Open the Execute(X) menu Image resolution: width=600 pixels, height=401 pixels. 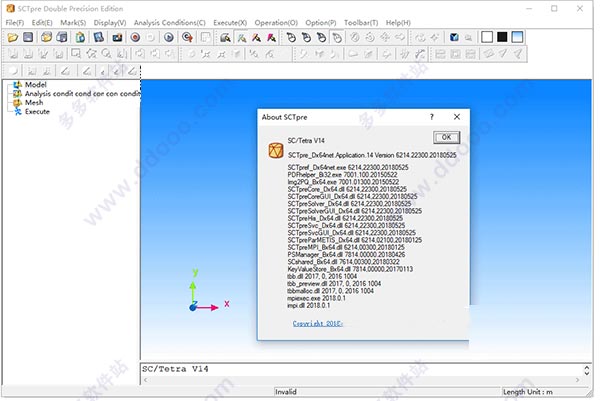point(230,23)
